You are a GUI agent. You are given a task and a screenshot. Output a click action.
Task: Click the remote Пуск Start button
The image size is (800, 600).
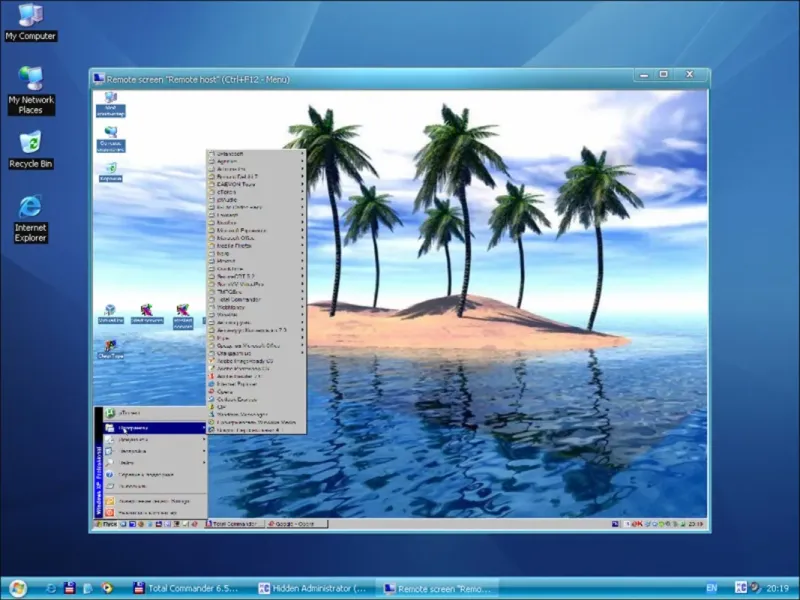(106, 524)
